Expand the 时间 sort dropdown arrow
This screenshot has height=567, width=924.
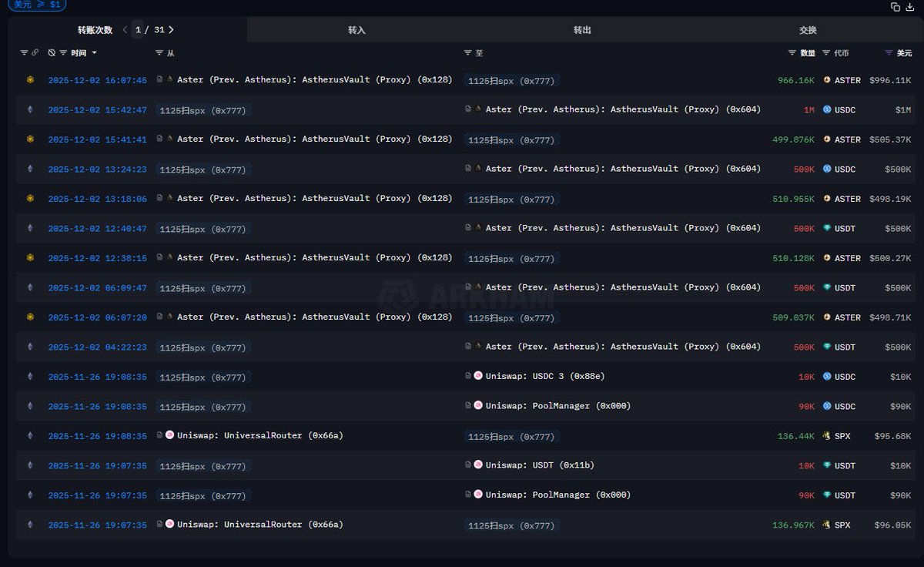[x=95, y=53]
